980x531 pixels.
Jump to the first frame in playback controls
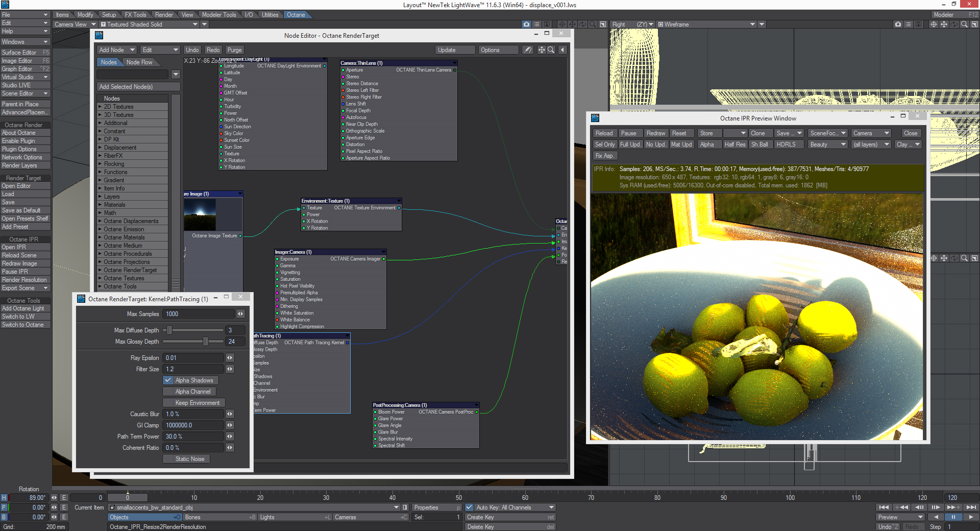click(x=884, y=507)
